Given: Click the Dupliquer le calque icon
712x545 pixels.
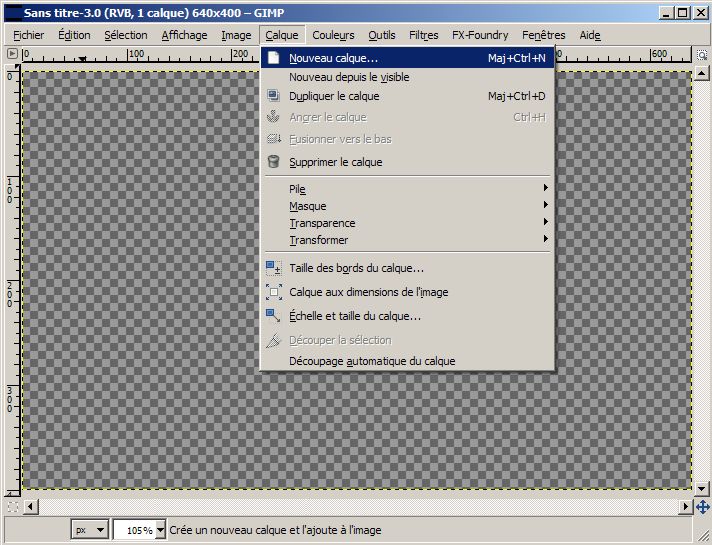Looking at the screenshot, I should [273, 97].
